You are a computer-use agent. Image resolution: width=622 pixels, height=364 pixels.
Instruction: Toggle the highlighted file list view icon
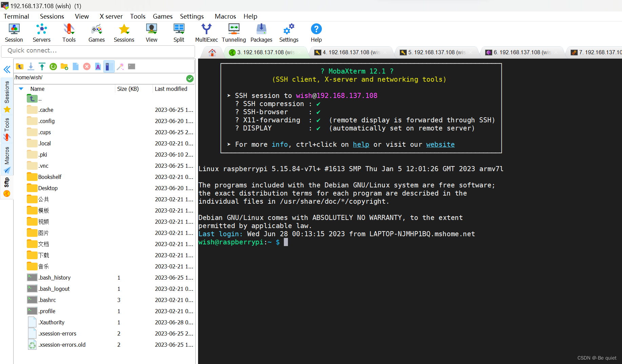pos(109,66)
